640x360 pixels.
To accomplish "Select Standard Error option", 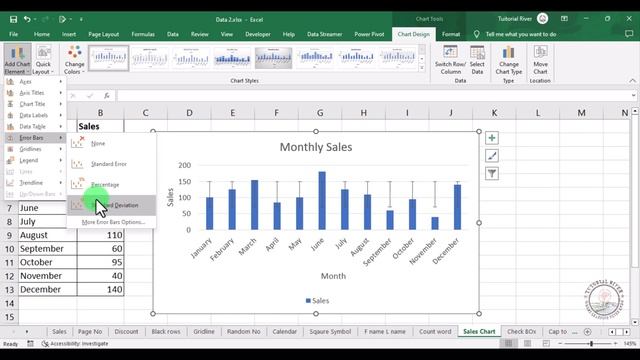I will [x=111, y=164].
